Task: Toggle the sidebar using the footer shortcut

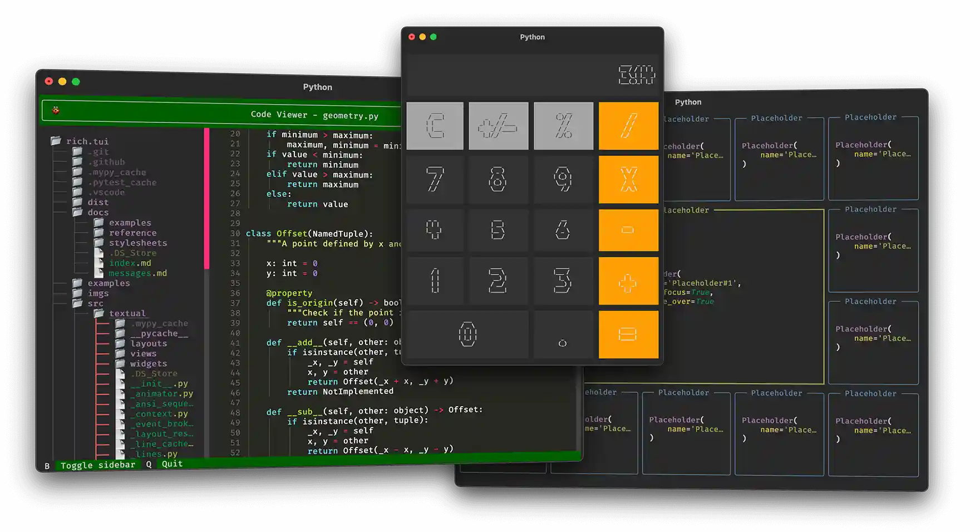Action: 97,465
